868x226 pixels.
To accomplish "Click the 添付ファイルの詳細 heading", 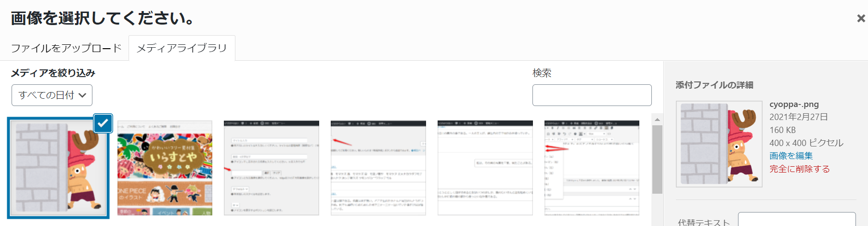I will 714,85.
